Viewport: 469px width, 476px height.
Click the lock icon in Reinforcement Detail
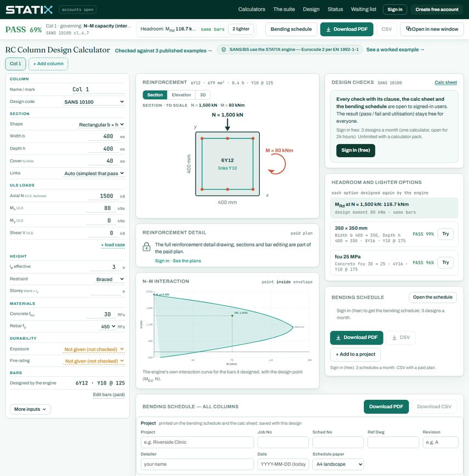tap(147, 246)
